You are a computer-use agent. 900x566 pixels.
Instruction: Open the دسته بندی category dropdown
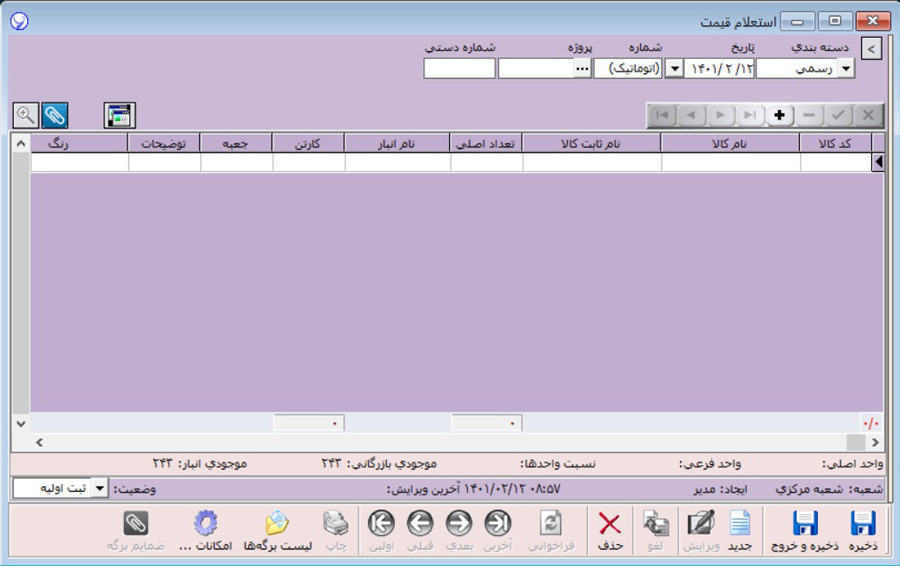pos(845,69)
